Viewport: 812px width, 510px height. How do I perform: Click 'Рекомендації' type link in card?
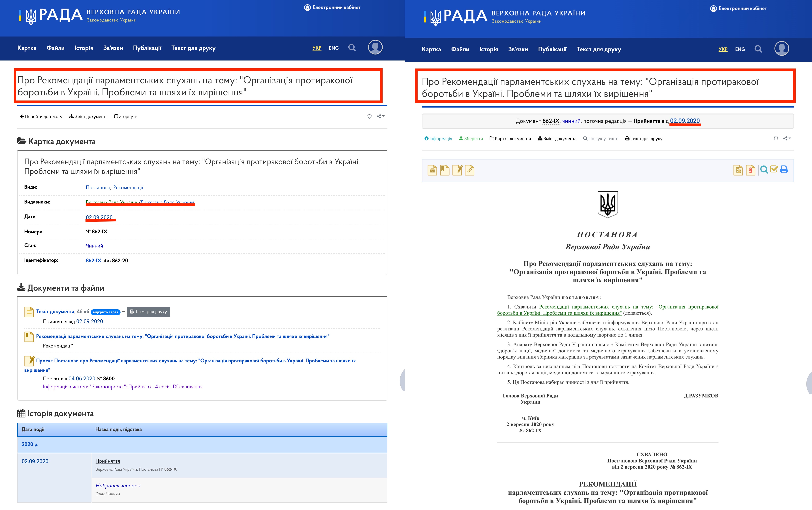pyautogui.click(x=128, y=187)
